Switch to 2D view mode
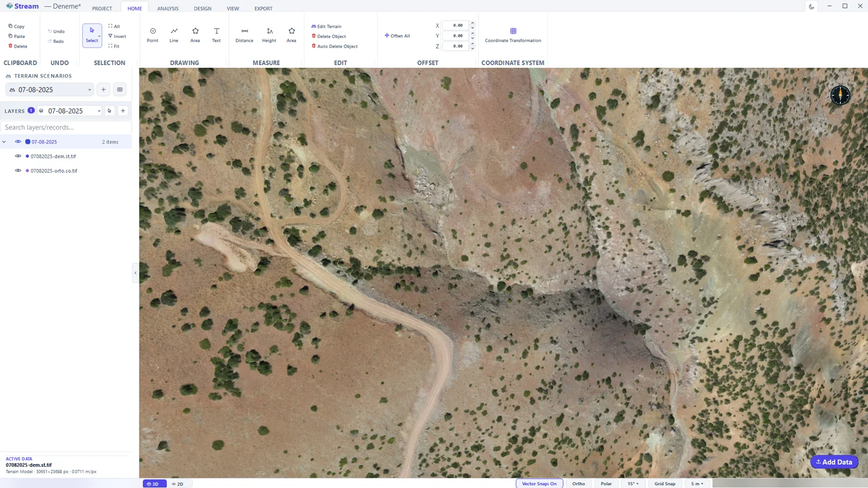Viewport: 868px width, 488px height. (179, 484)
